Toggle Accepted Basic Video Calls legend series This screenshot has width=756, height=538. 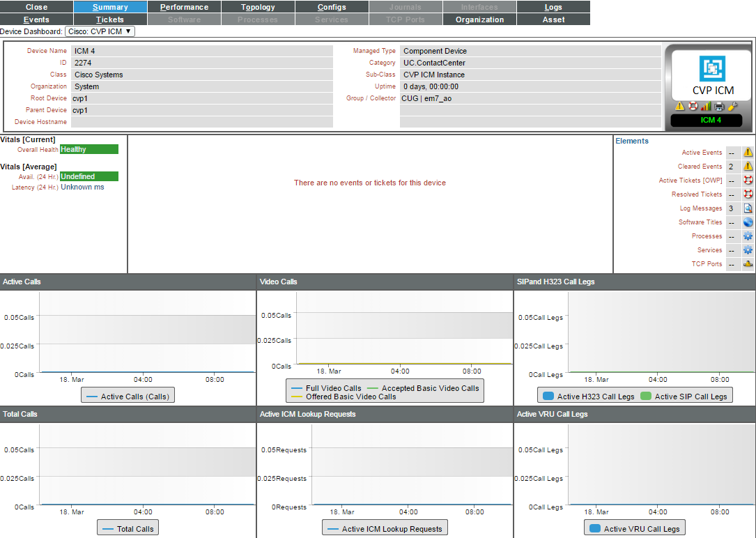pos(424,388)
